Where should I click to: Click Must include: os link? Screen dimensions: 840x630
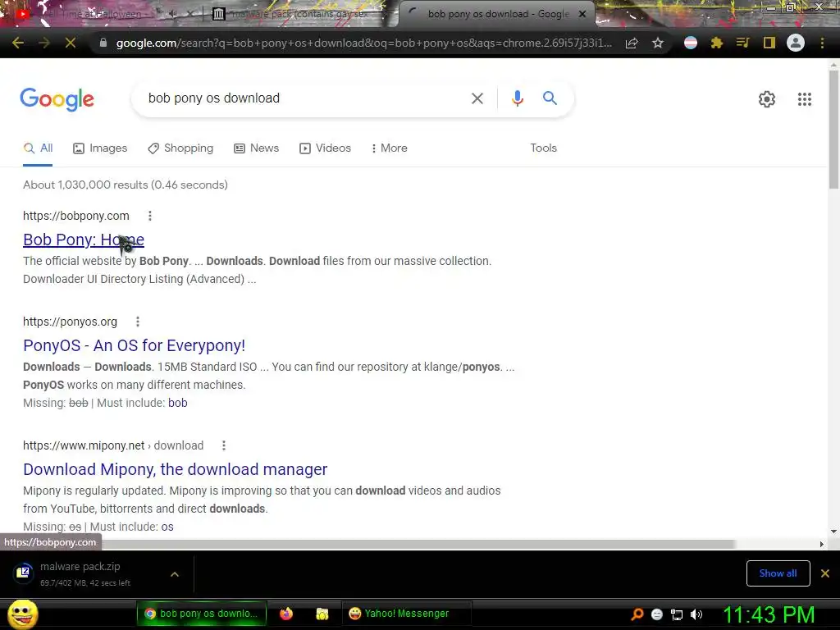(x=167, y=527)
